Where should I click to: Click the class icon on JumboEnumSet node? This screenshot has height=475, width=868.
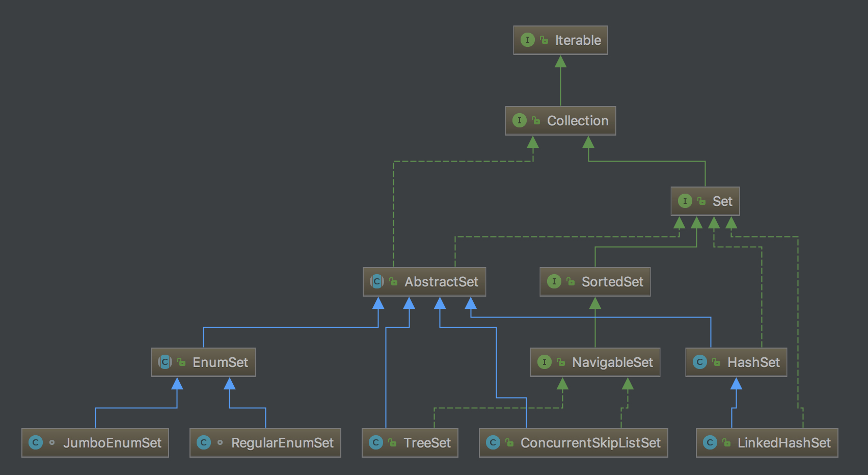click(x=36, y=442)
